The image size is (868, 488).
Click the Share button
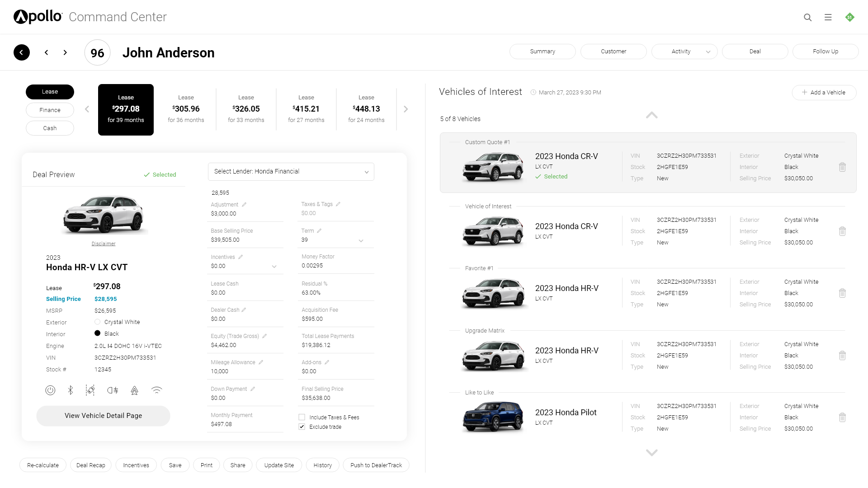238,465
